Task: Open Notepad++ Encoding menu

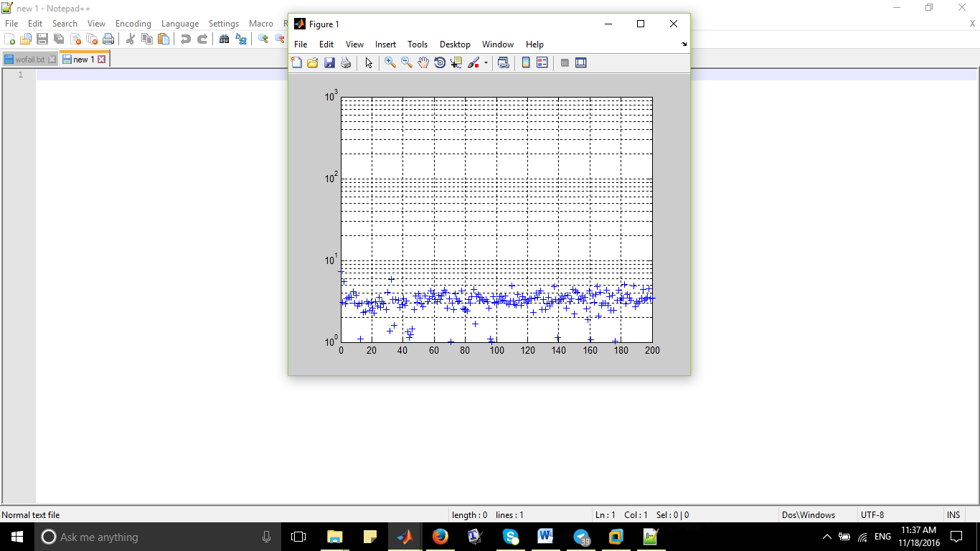Action: 133,24
